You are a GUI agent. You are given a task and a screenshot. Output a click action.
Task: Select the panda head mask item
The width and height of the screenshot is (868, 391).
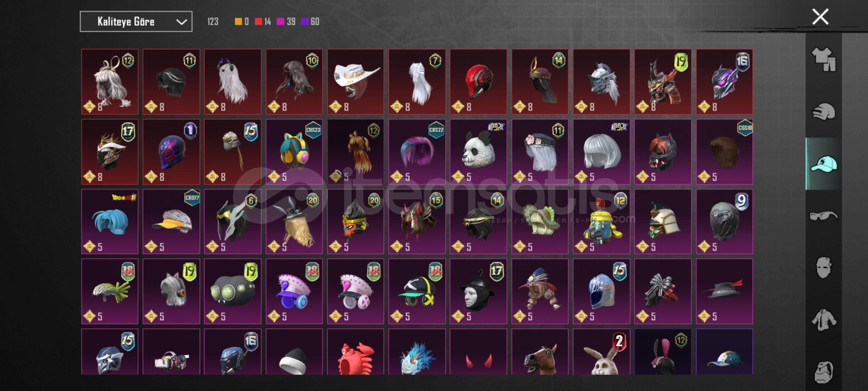pos(478,152)
